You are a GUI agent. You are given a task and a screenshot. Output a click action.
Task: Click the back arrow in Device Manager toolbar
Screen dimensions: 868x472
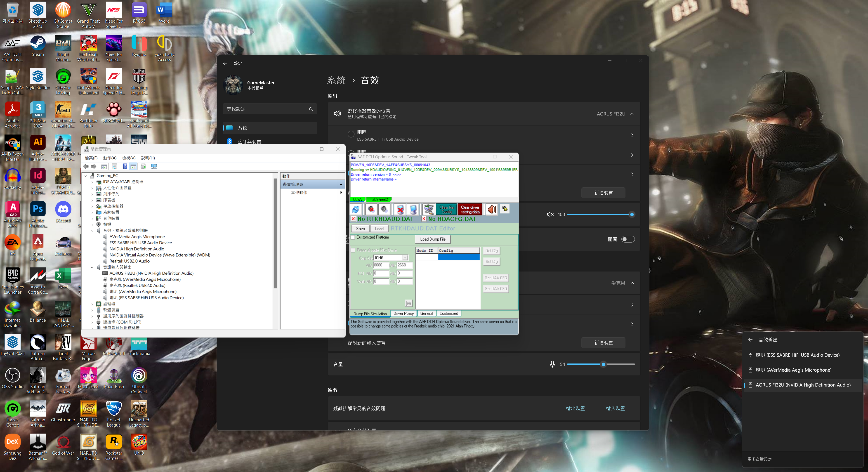coord(86,166)
